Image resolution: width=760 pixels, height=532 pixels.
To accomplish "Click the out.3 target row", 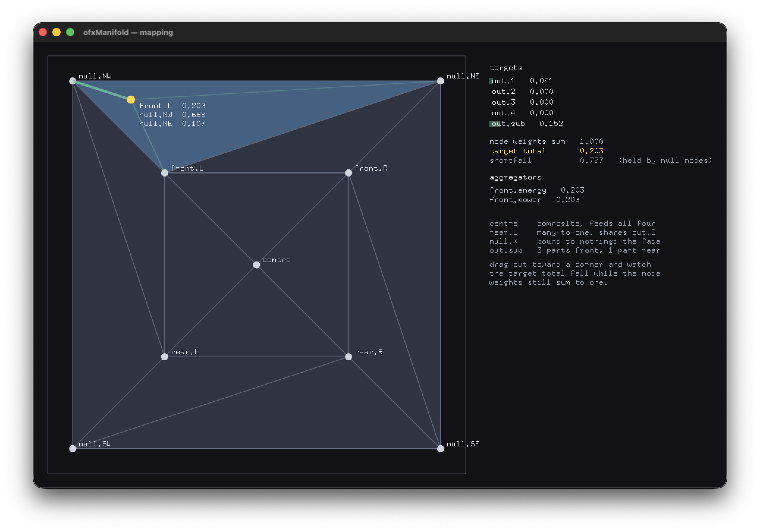I will coord(522,102).
